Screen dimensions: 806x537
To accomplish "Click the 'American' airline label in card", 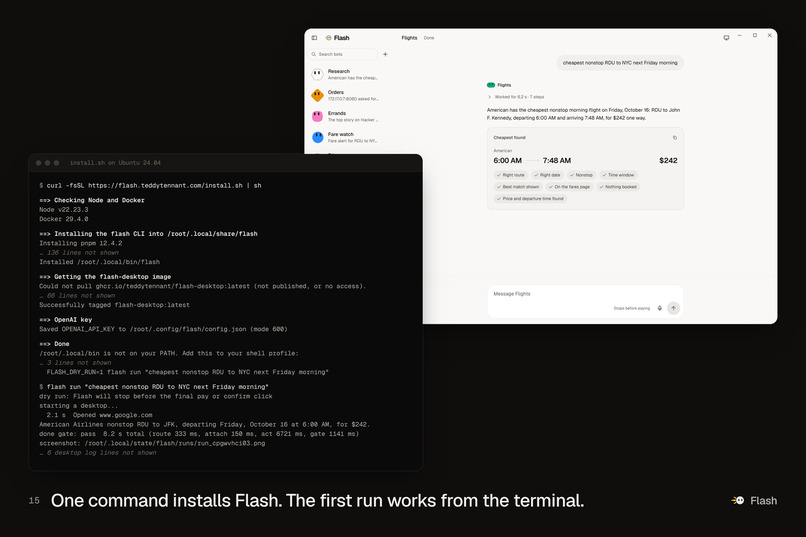I will point(503,151).
